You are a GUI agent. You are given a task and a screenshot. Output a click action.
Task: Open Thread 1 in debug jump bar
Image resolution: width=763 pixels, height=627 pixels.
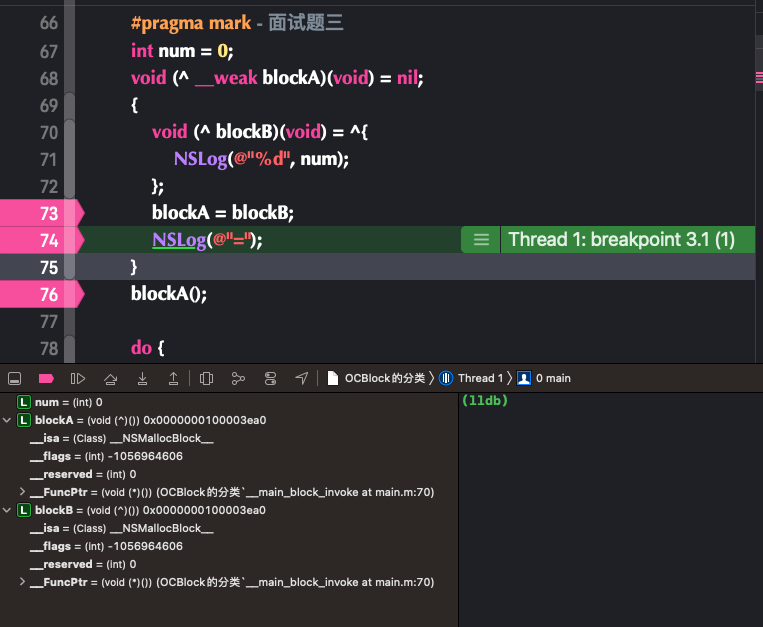point(471,378)
